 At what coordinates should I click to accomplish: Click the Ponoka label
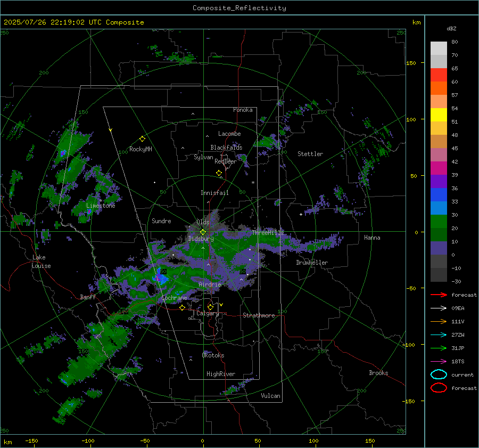243,110
